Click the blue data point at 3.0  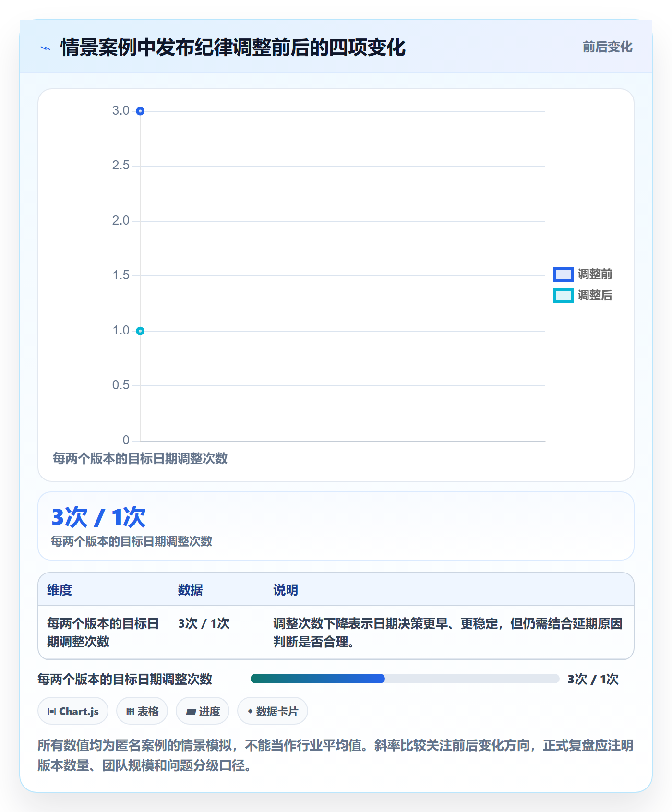tap(140, 111)
